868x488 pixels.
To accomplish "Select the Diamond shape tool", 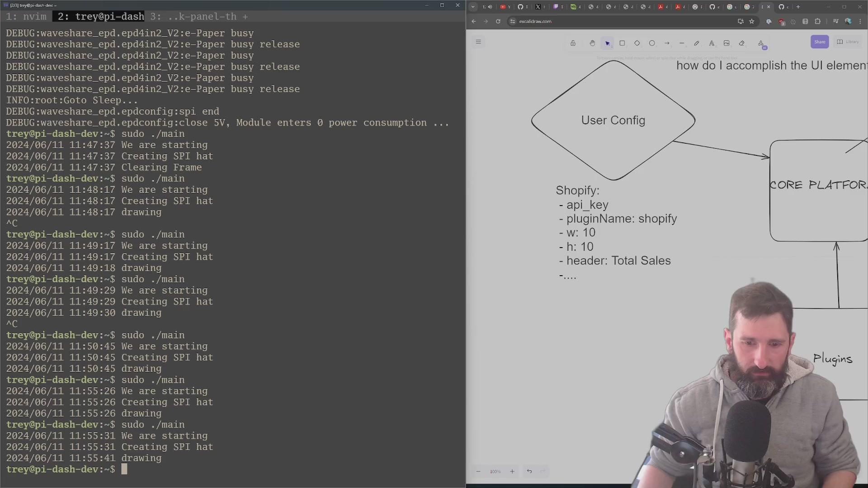I will click(637, 43).
